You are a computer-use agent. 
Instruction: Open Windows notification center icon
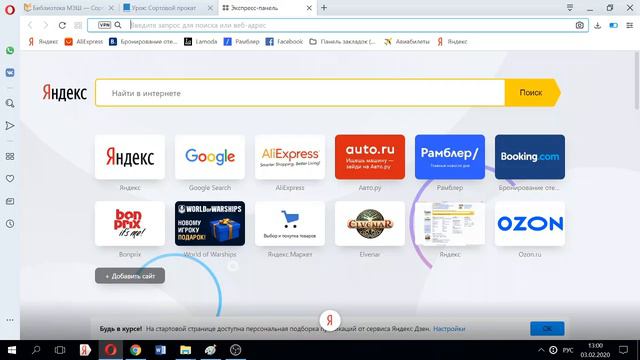(623, 350)
